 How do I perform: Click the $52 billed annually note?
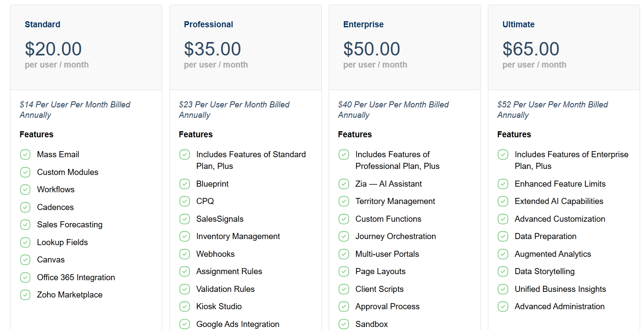pos(552,110)
